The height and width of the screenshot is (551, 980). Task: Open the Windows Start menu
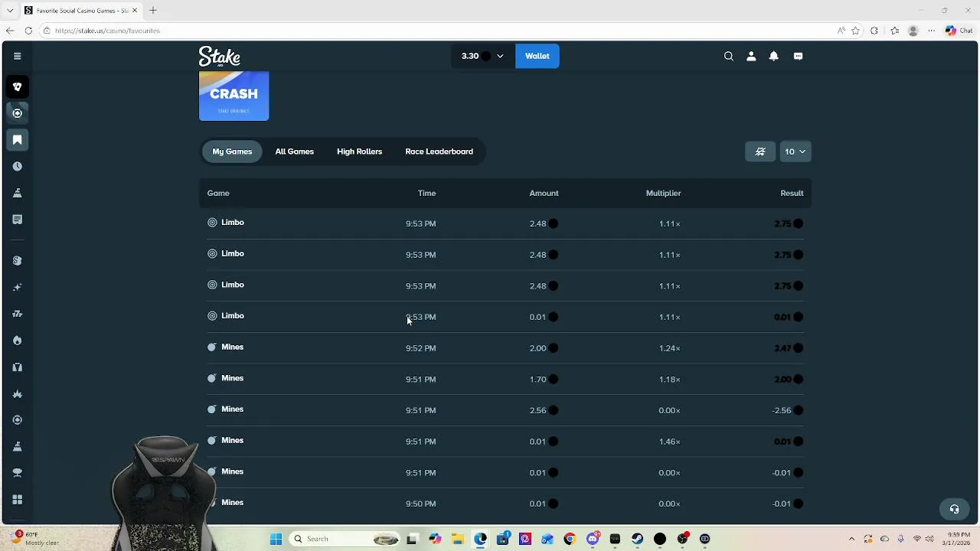coord(276,539)
